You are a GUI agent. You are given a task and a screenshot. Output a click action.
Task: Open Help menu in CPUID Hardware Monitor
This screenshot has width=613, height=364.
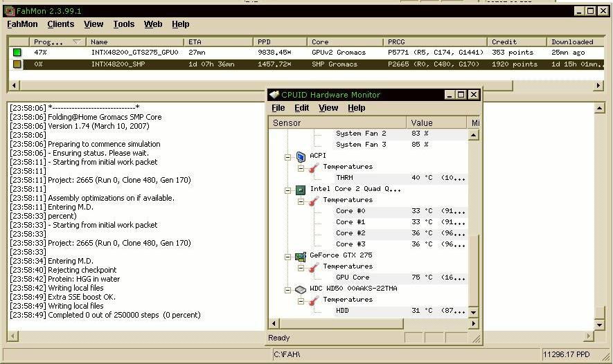pyautogui.click(x=356, y=108)
